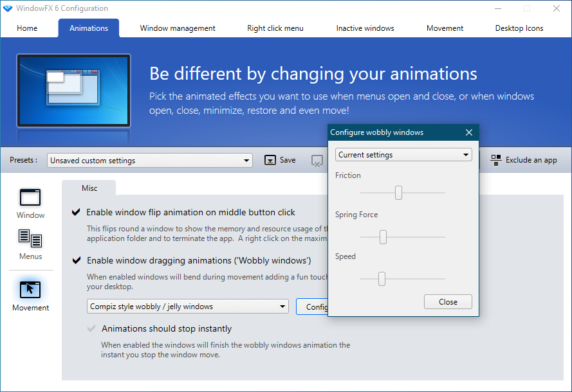Close the WindowFX 6 Configuration window
Image resolution: width=572 pixels, height=392 pixels.
click(x=557, y=8)
